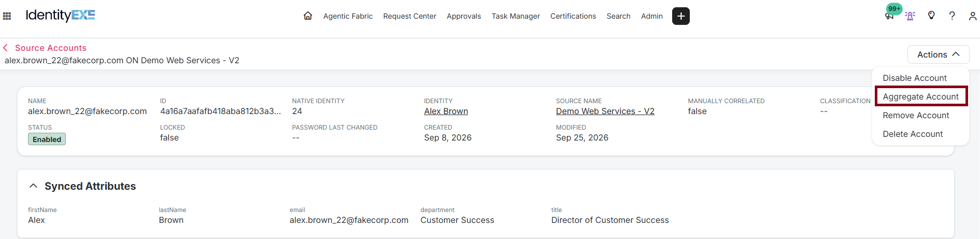
Task: Go back to Source Accounts
Action: 51,48
